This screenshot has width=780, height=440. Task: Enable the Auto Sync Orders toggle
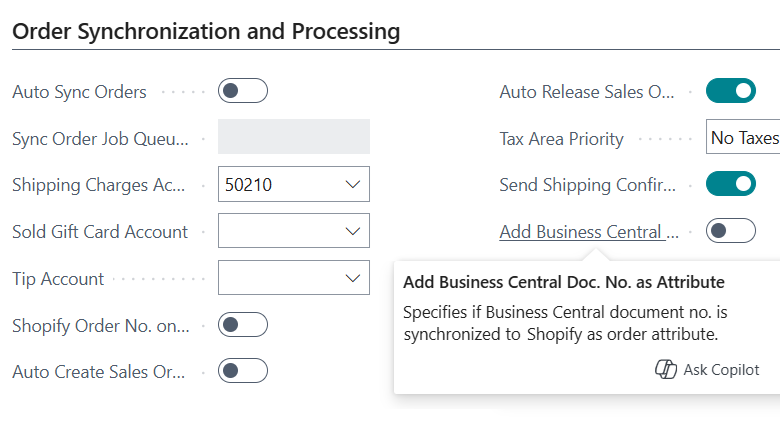[243, 92]
